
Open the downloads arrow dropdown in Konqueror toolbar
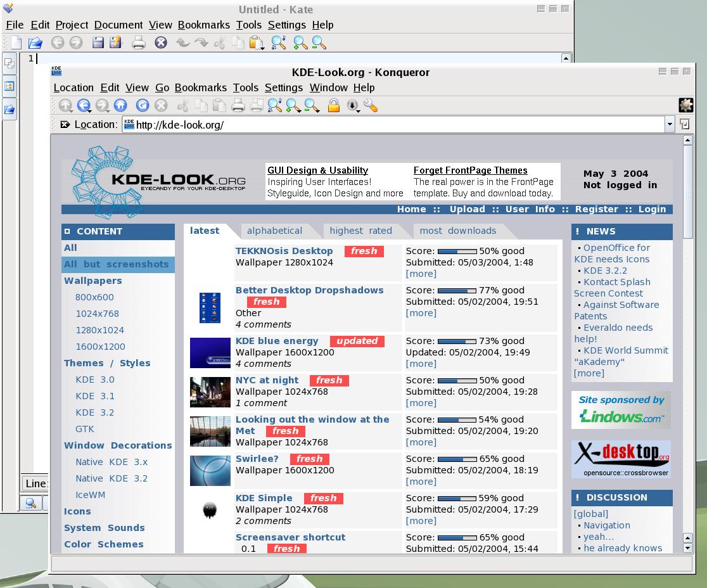click(358, 111)
